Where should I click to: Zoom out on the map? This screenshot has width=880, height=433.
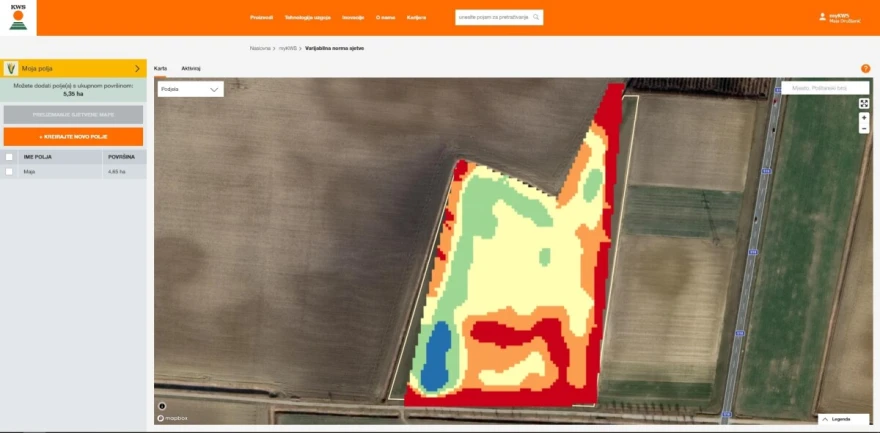click(864, 128)
